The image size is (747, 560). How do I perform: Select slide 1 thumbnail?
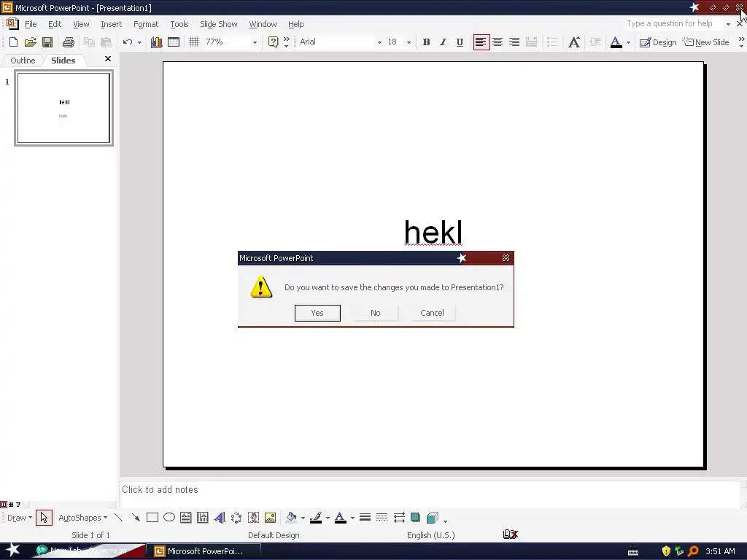[x=64, y=108]
